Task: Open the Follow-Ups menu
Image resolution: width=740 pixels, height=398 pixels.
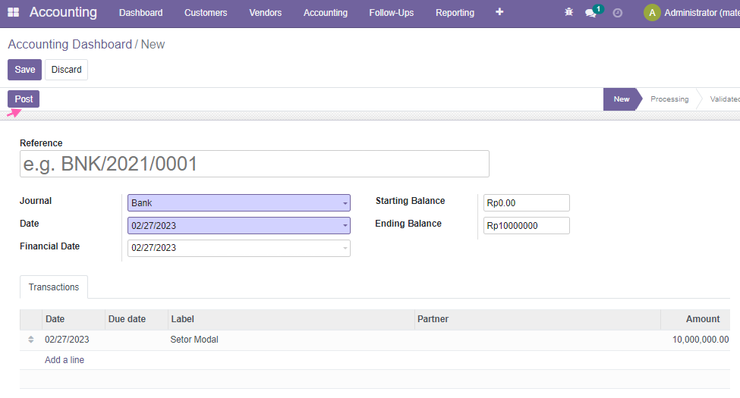Action: (x=391, y=13)
